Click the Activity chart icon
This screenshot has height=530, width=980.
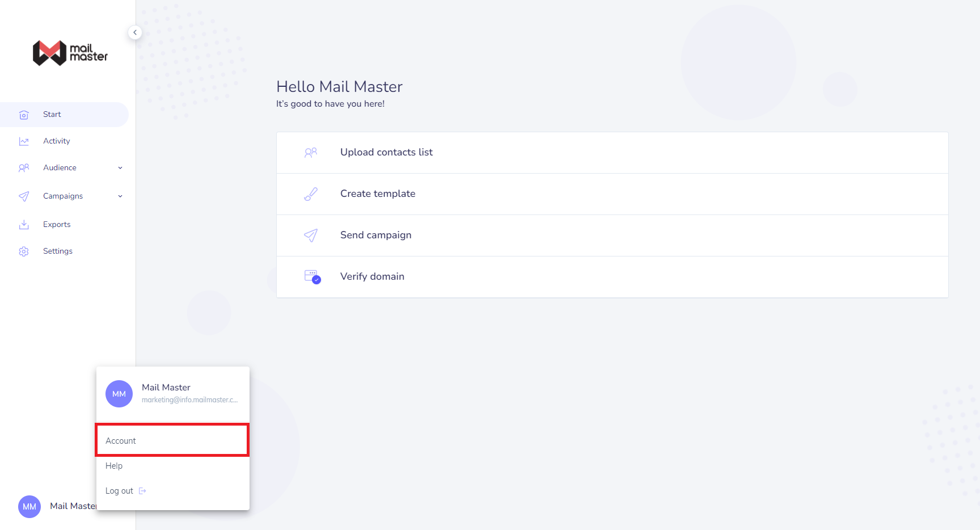24,141
